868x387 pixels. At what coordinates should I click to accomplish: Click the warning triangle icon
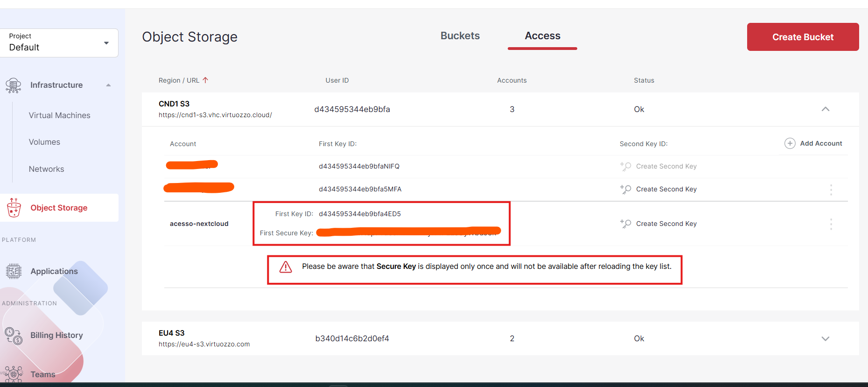pos(286,267)
